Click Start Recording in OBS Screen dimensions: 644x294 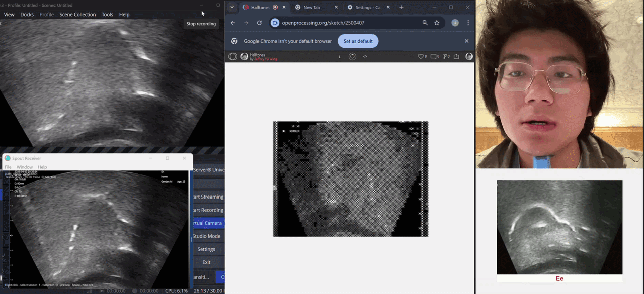(208, 210)
